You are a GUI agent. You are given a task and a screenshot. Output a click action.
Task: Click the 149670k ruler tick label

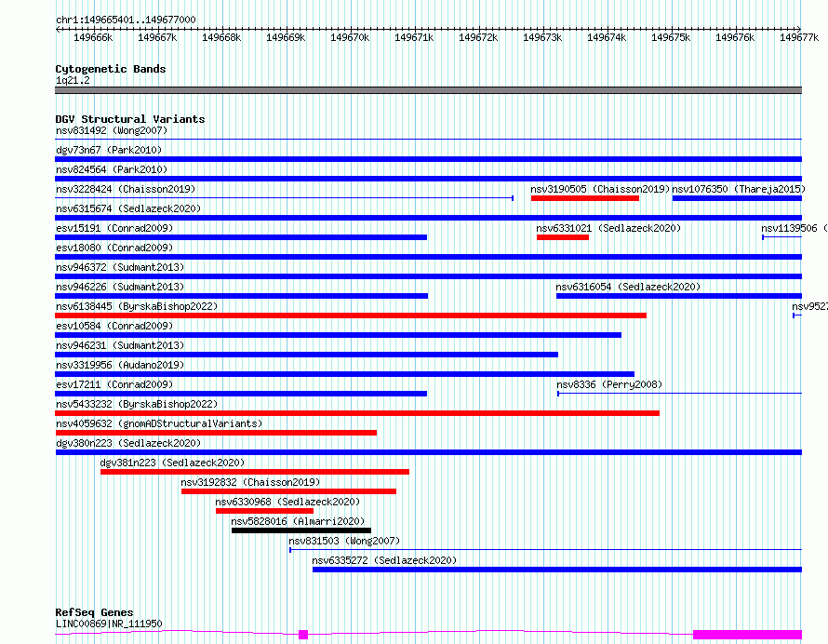(x=350, y=37)
